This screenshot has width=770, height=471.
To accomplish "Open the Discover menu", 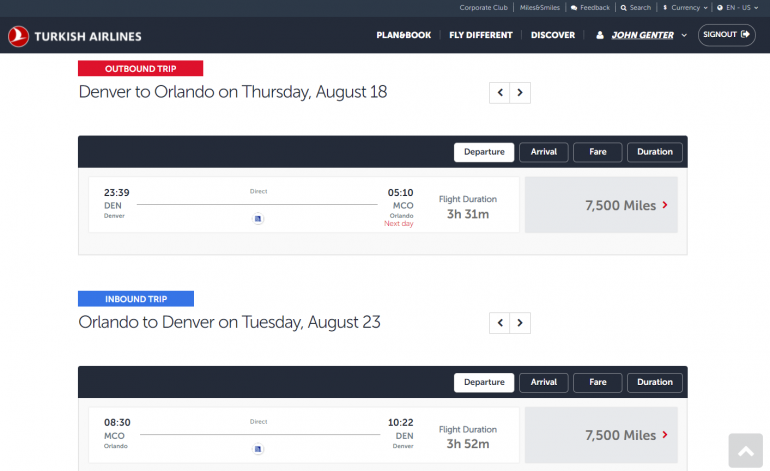I will [x=553, y=35].
